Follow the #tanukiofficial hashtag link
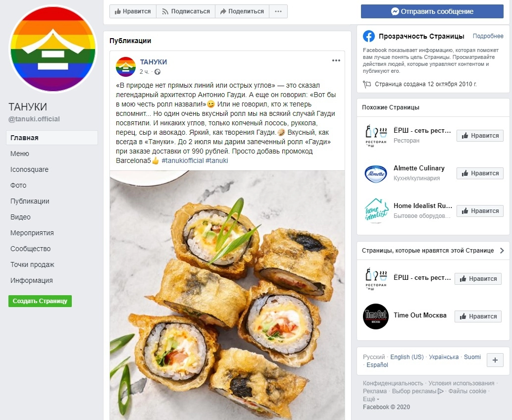 [x=183, y=161]
